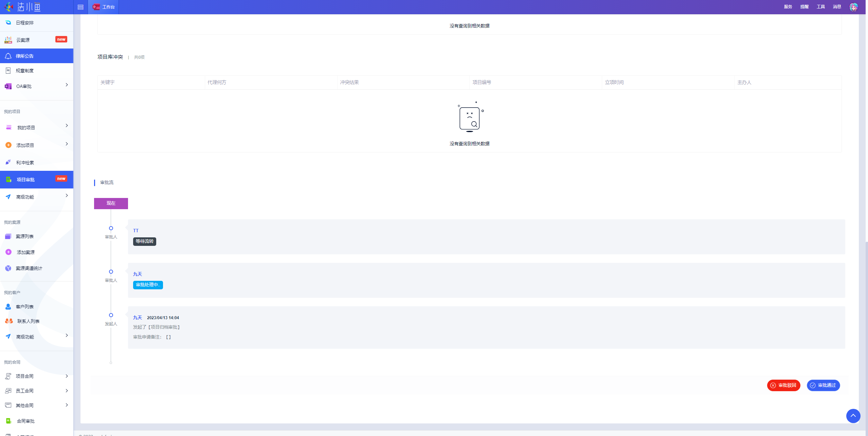
Task: Open the user avatar in the top bar
Action: [x=853, y=7]
